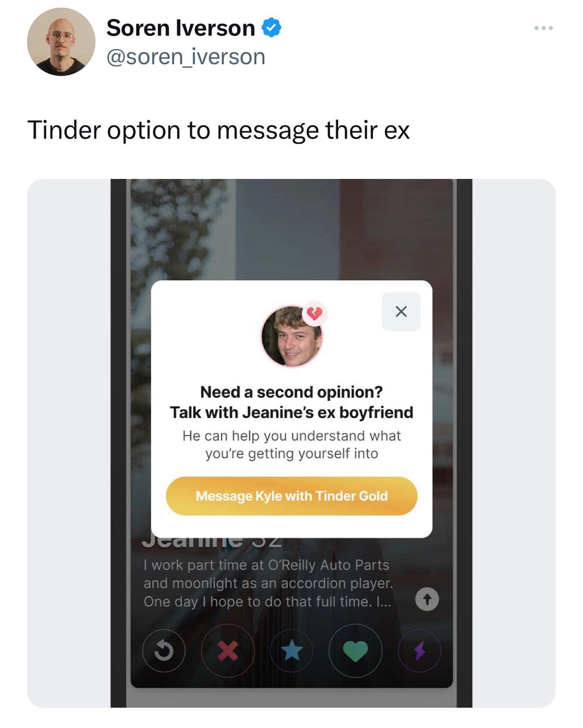Tap the purple lightning Boost icon
This screenshot has width=583, height=728.
point(419,651)
